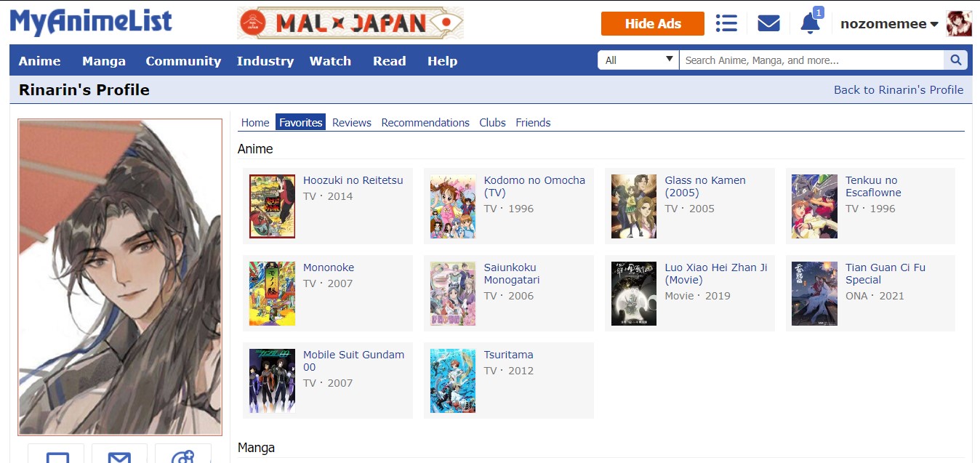
Task: Click the "TV · 2006" text
Action: pos(509,296)
